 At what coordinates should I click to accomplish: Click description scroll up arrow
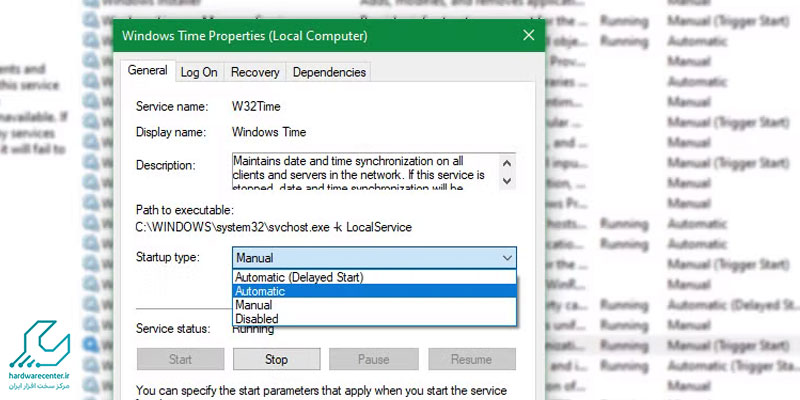(x=507, y=164)
